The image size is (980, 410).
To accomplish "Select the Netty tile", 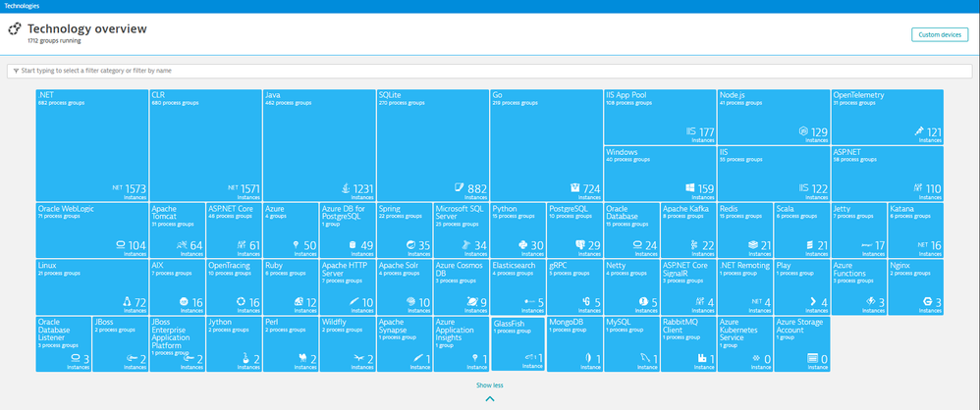I will point(631,287).
